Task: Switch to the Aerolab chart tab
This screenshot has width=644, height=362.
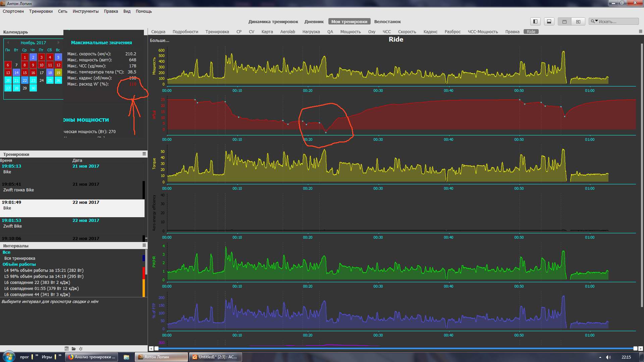Action: click(x=287, y=32)
